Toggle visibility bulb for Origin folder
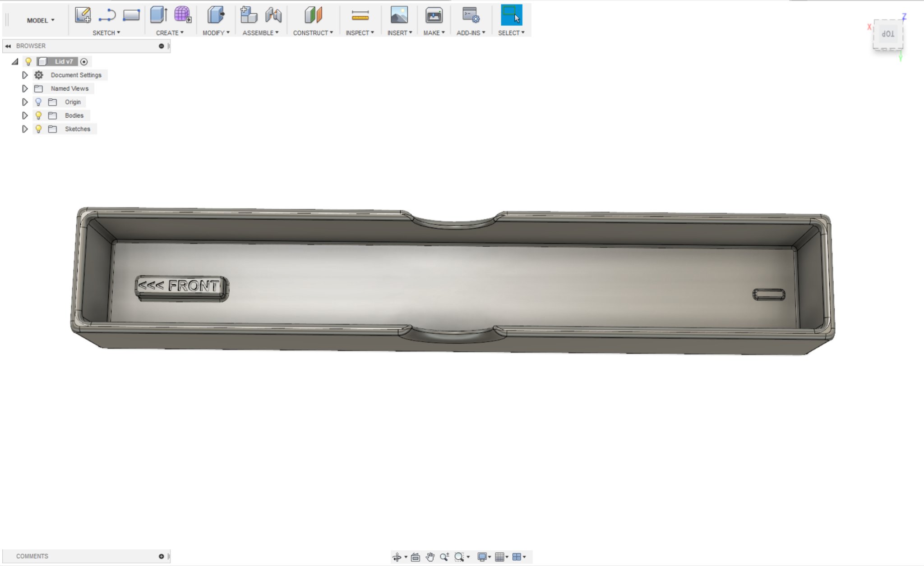Screen dimensions: 924x566 click(38, 102)
